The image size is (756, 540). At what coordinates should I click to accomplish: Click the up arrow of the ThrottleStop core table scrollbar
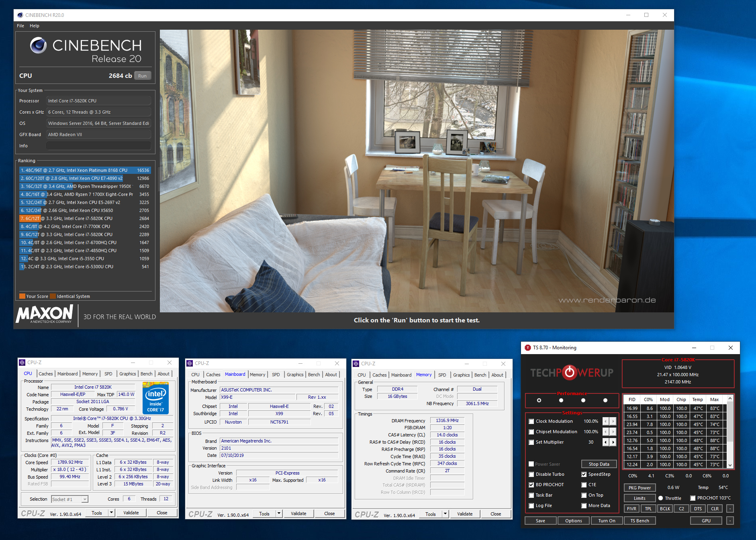[x=730, y=399]
